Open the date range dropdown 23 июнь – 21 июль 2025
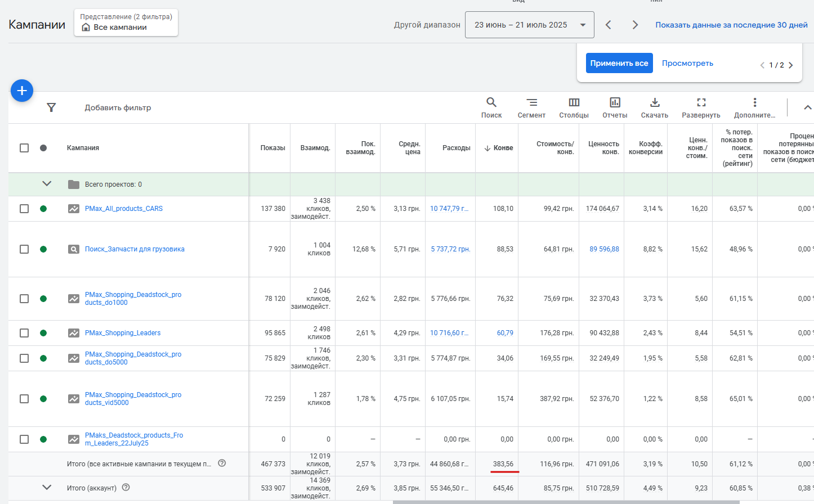Image resolution: width=814 pixels, height=504 pixels. click(529, 25)
